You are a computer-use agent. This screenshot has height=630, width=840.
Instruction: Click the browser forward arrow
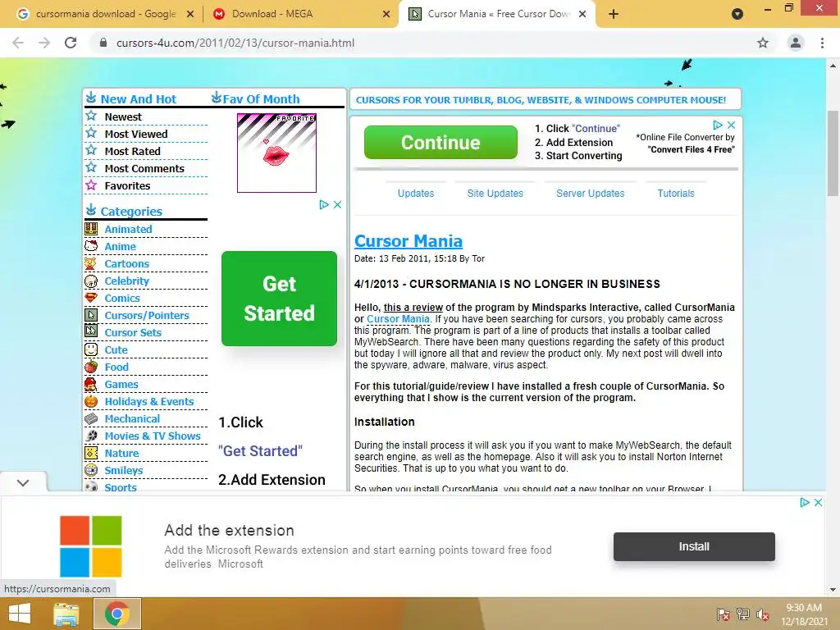(x=44, y=43)
